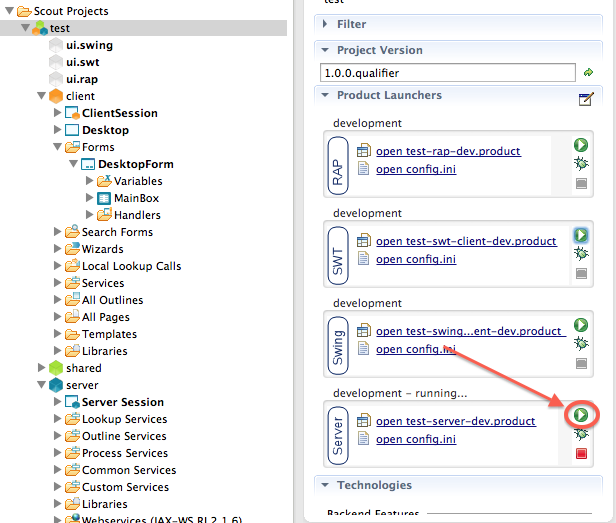
Task: Collapse the DesktopForm tree node
Action: coord(74,164)
